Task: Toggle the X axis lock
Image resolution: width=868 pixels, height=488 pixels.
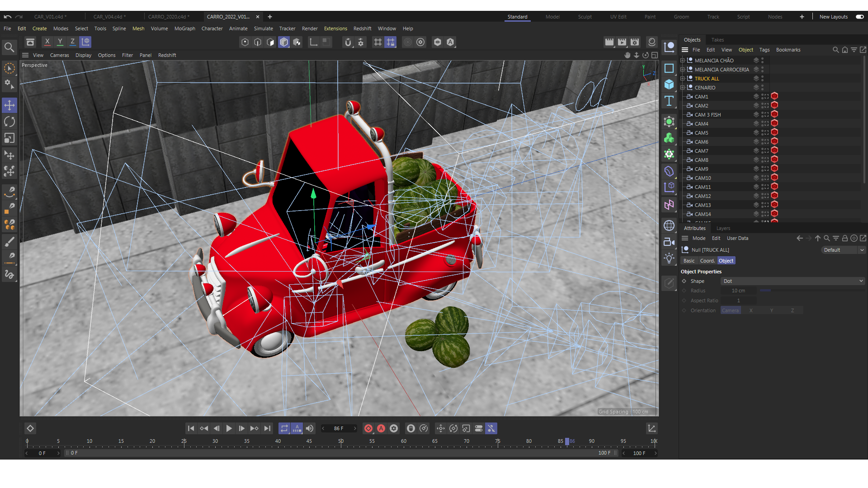Action: pos(47,42)
